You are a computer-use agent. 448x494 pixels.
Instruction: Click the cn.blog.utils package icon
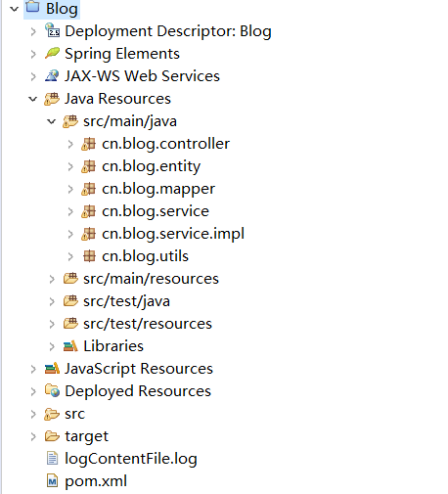click(x=89, y=256)
